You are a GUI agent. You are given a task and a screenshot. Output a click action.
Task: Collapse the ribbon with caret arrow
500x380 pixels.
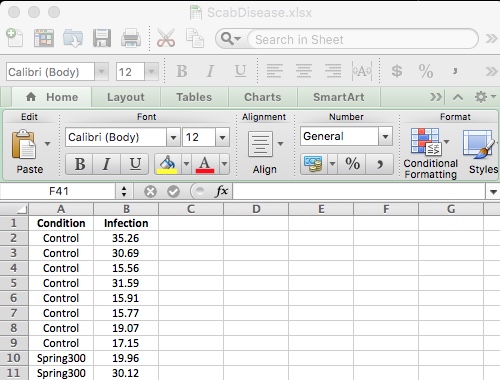(x=458, y=97)
